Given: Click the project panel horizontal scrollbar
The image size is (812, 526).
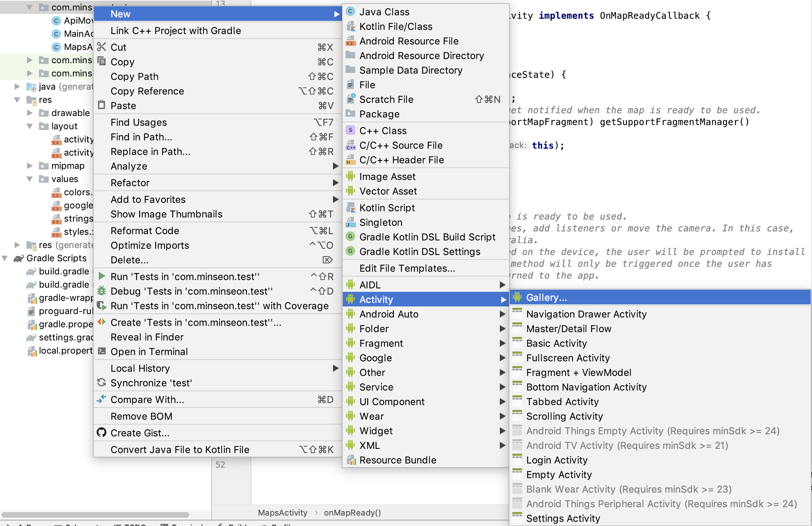Looking at the screenshot, I should [95, 515].
